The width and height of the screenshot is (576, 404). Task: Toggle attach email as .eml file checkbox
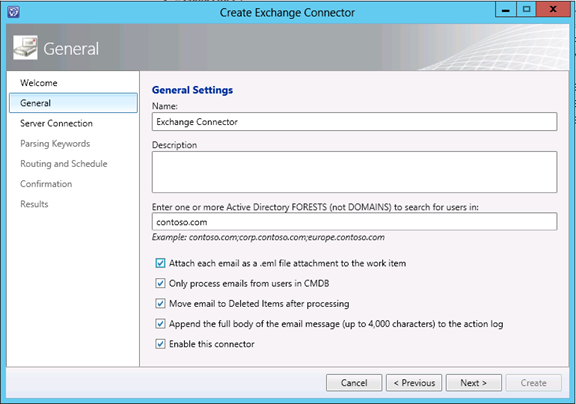(x=160, y=263)
